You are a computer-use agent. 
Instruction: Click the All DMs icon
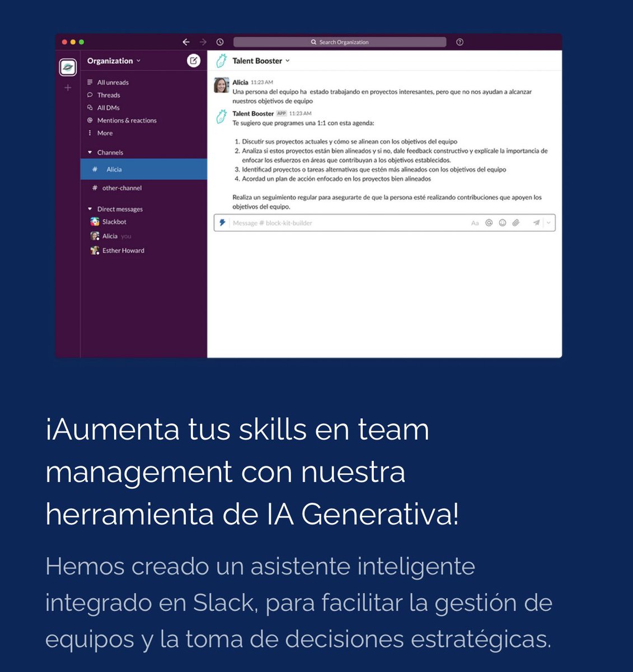[90, 108]
